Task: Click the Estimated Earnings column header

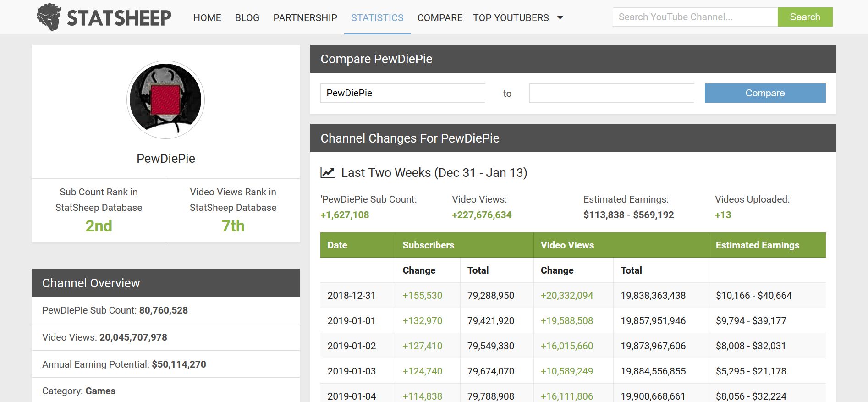Action: 757,245
